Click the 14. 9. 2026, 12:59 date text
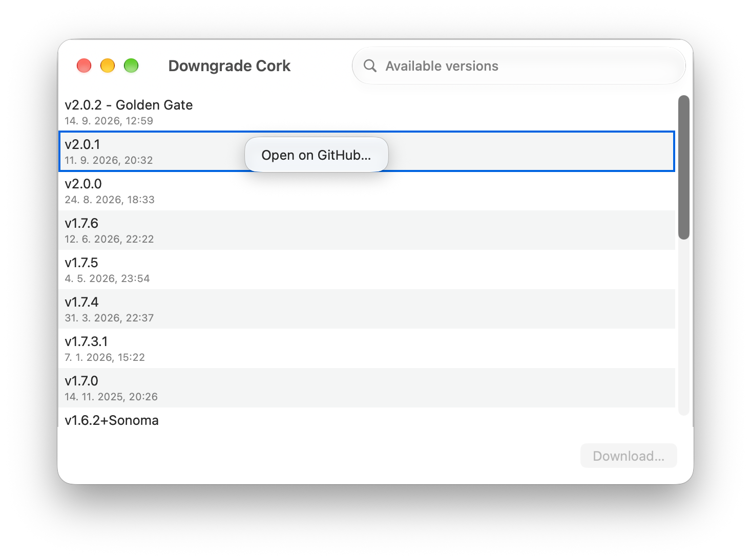The image size is (751, 560). pos(109,121)
